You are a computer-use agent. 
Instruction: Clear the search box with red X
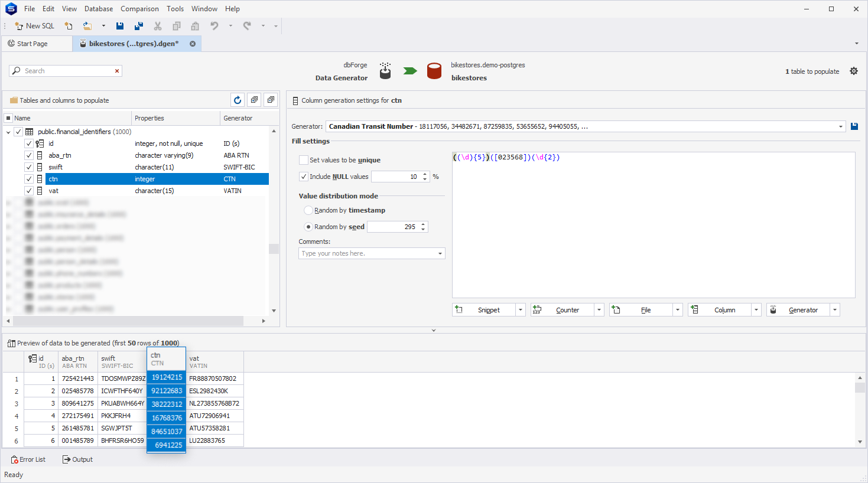click(117, 71)
